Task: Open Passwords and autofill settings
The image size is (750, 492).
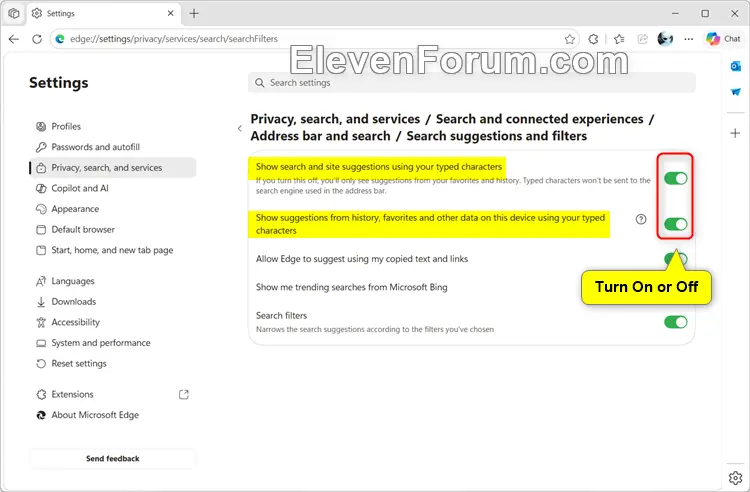Action: [x=113, y=147]
